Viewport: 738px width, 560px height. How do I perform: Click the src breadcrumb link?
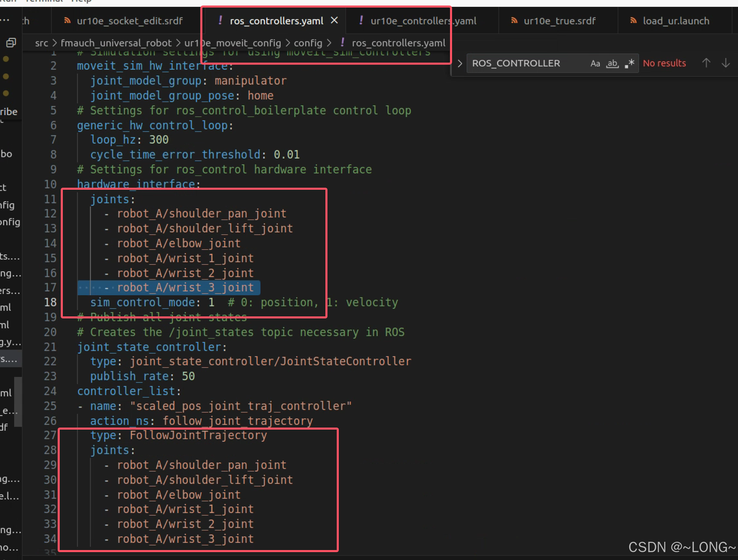coord(42,43)
